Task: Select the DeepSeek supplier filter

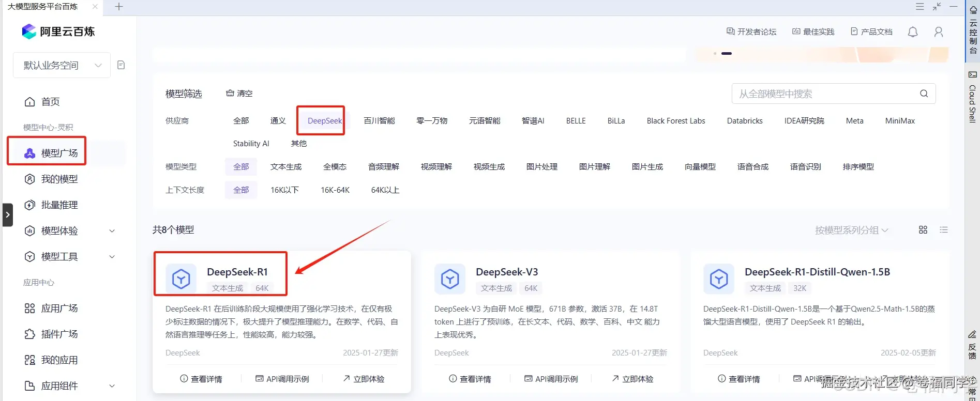Action: (325, 121)
